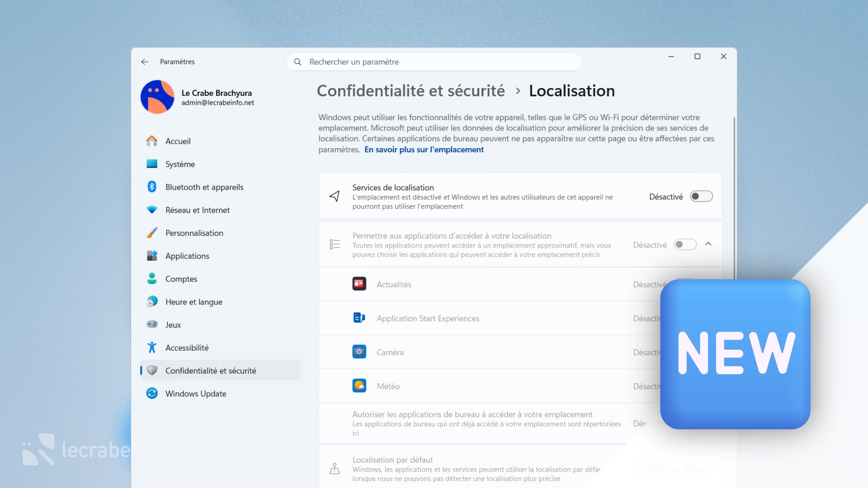
Task: Minimize the Paramètres window
Action: point(671,56)
